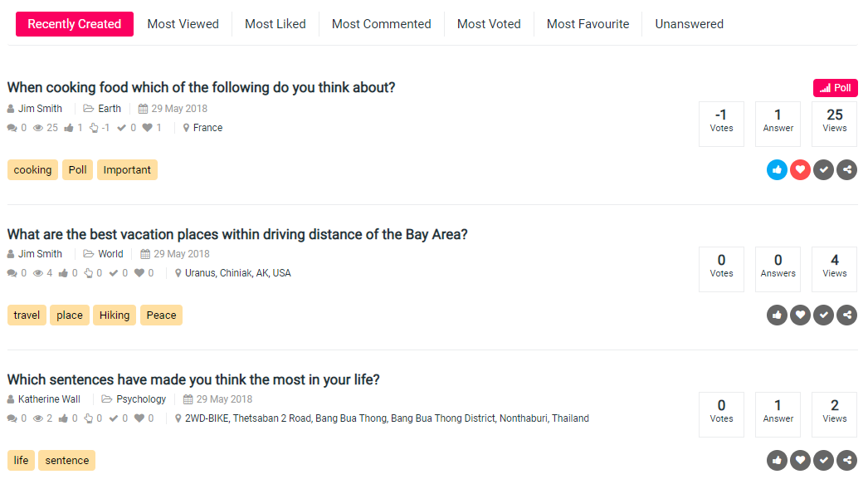Click the Hiking tag
The image size is (868, 489).
coord(115,315)
